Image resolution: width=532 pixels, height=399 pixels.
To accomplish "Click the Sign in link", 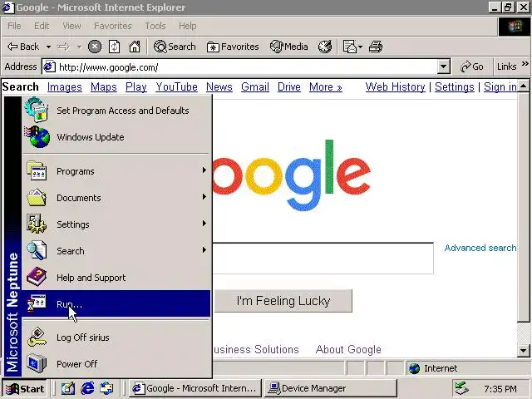I will tap(500, 86).
